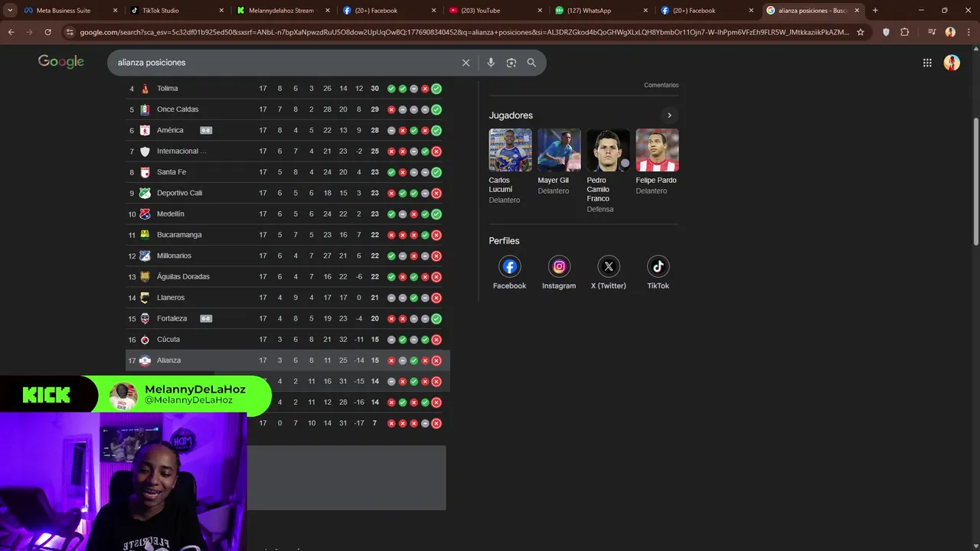The height and width of the screenshot is (551, 980).
Task: Click the live score badge beside Fortaleza
Action: (x=206, y=318)
